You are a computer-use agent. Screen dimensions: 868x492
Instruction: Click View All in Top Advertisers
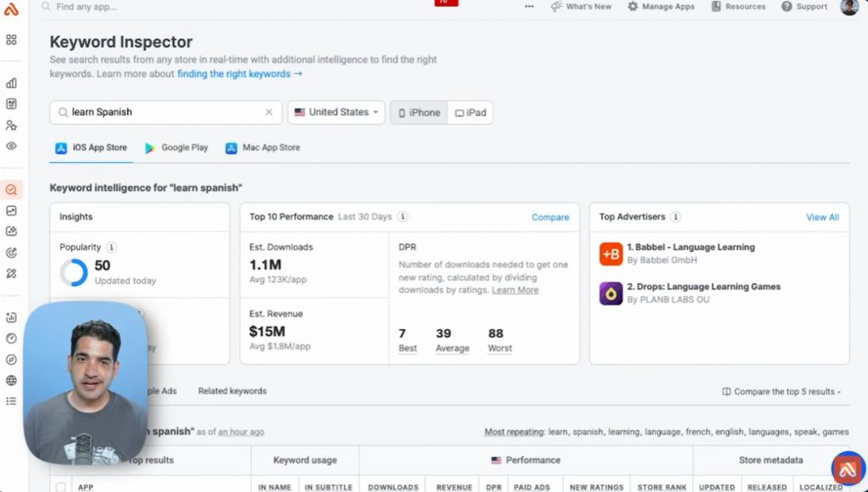tap(822, 217)
